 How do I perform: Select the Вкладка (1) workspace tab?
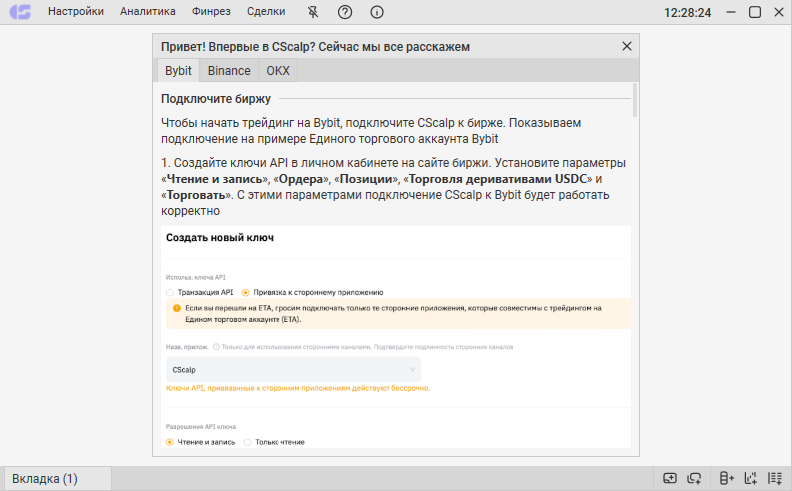click(x=58, y=478)
